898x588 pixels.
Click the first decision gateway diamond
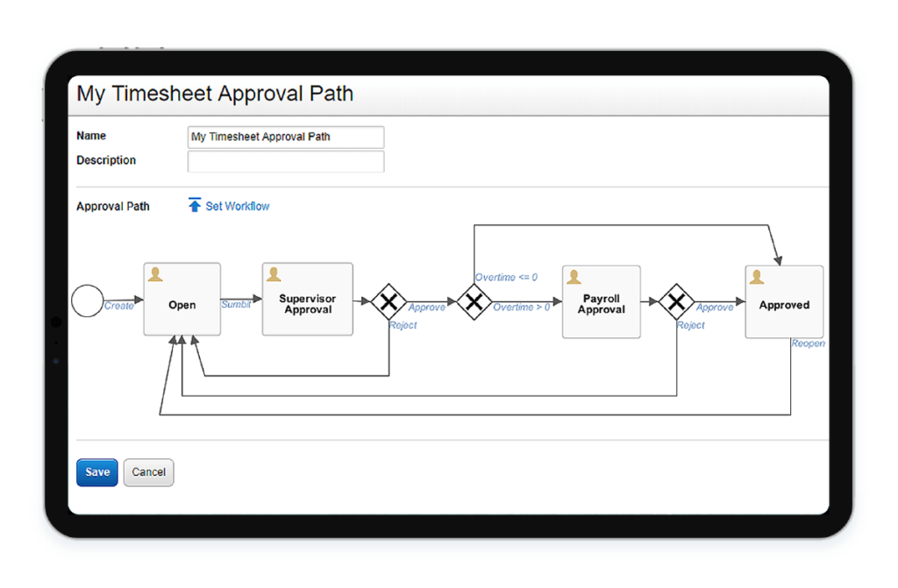click(388, 302)
